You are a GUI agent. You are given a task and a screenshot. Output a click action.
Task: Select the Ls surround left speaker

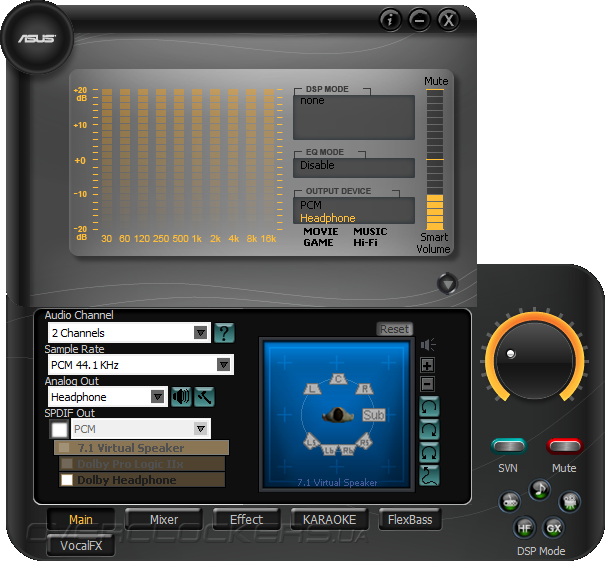312,442
